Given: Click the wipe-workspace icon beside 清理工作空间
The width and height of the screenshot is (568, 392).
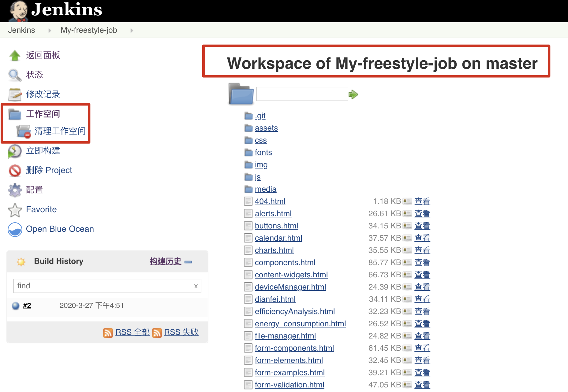Looking at the screenshot, I should (x=24, y=131).
